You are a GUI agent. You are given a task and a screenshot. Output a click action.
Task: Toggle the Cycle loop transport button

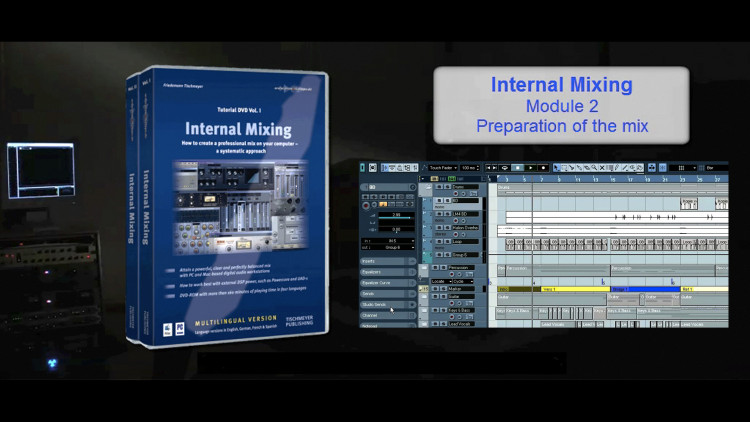(505, 168)
